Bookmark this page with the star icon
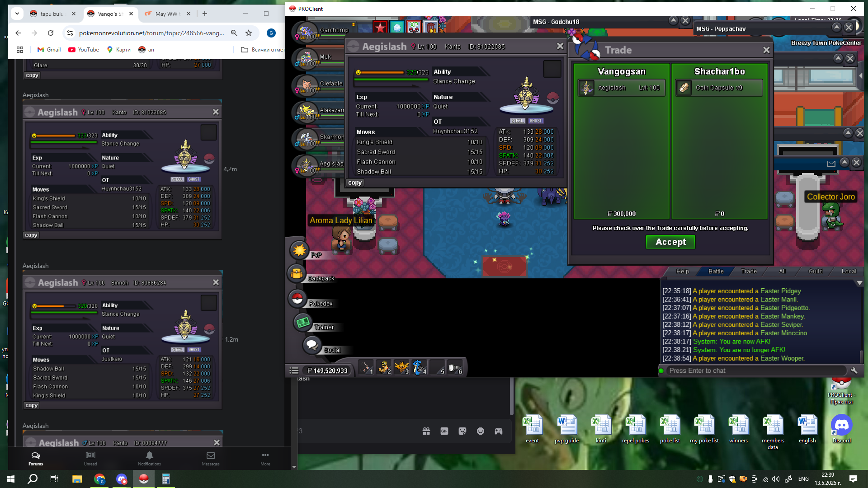The width and height of the screenshot is (868, 488). (249, 33)
